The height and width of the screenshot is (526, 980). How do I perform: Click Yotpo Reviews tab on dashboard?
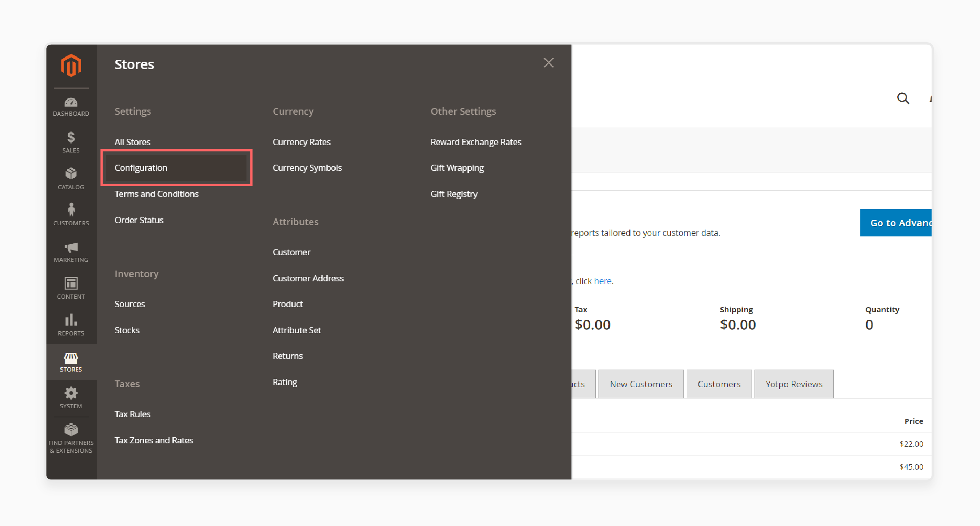pos(794,383)
